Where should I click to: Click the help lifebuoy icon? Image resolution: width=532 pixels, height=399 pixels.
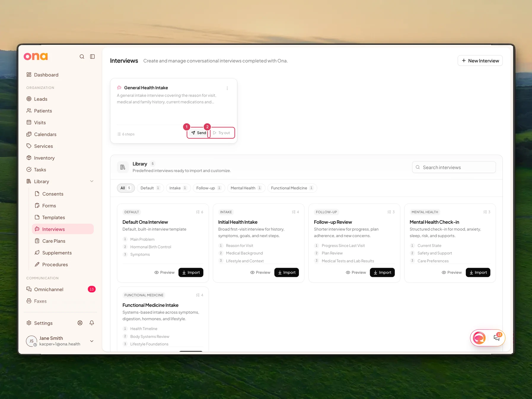(80, 323)
